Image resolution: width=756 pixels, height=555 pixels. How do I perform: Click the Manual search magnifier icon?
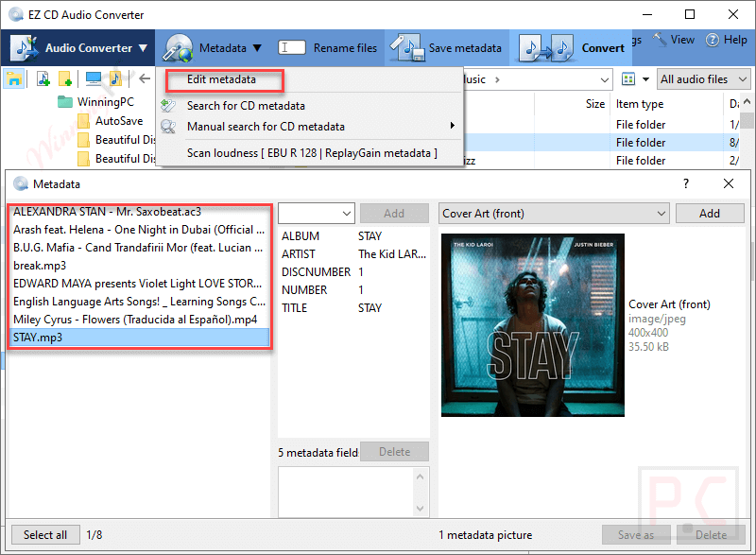(168, 127)
